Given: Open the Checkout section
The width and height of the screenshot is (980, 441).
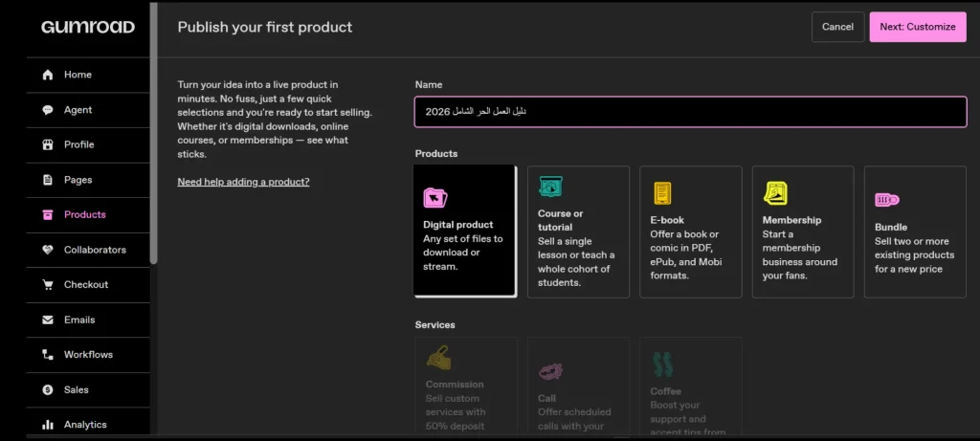Looking at the screenshot, I should [x=88, y=285].
